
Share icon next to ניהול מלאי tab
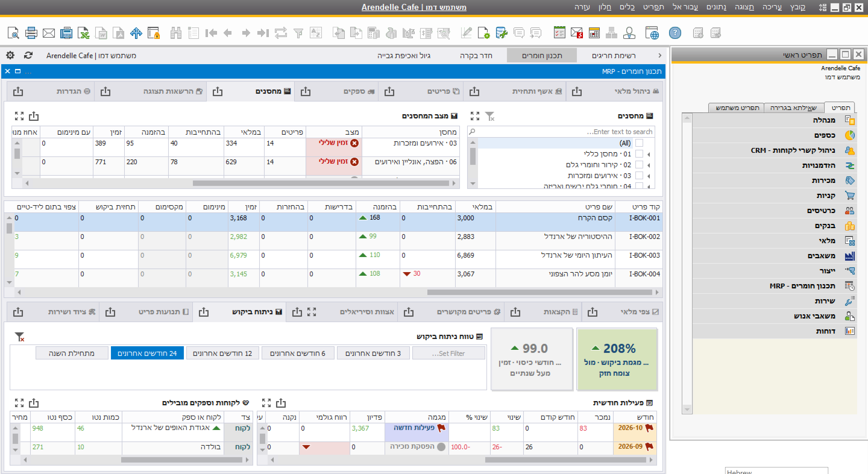[x=577, y=91]
